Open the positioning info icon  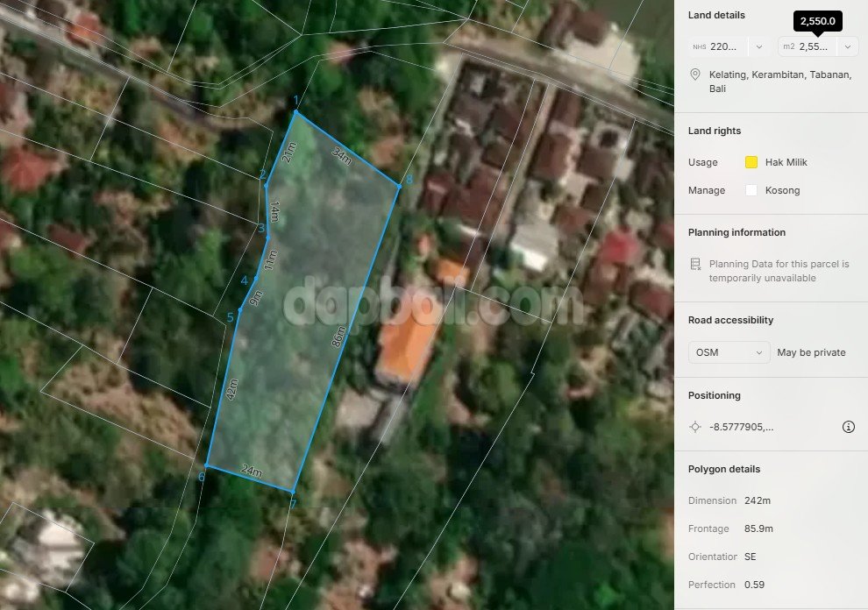click(848, 427)
